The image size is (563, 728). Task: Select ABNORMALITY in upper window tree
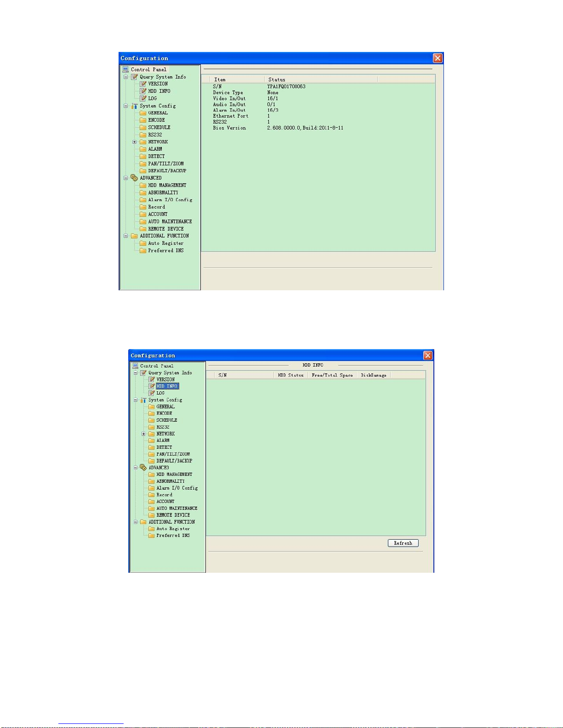pyautogui.click(x=163, y=192)
